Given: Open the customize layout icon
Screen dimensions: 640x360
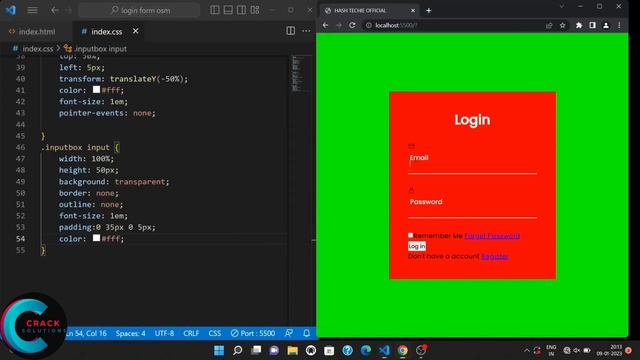Looking at the screenshot, I should [255, 10].
